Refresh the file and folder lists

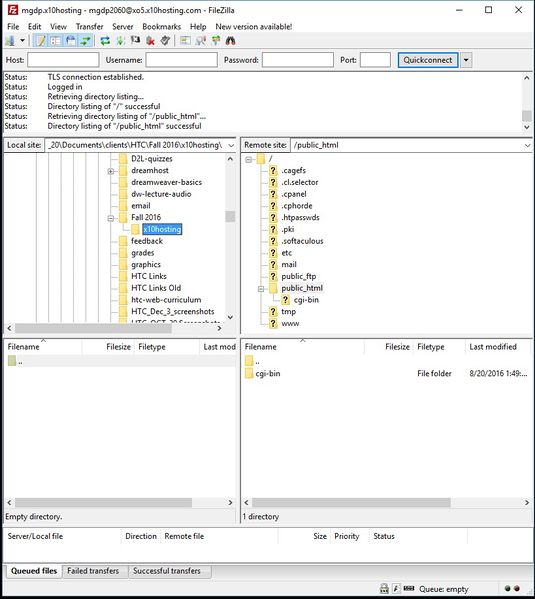click(x=105, y=40)
